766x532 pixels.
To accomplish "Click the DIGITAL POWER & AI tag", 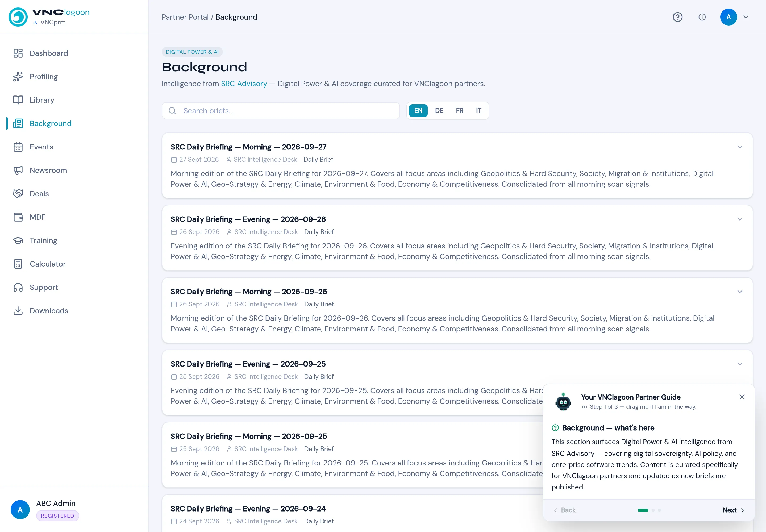I will click(x=192, y=52).
